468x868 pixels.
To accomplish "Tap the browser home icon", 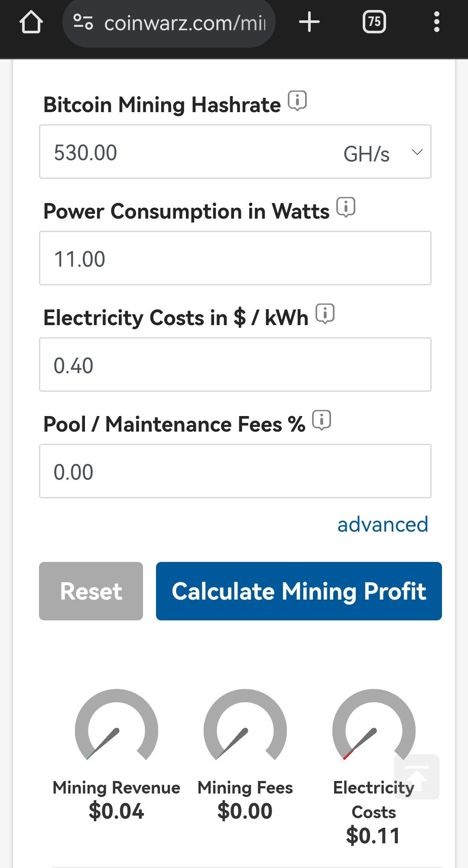I will 31,22.
